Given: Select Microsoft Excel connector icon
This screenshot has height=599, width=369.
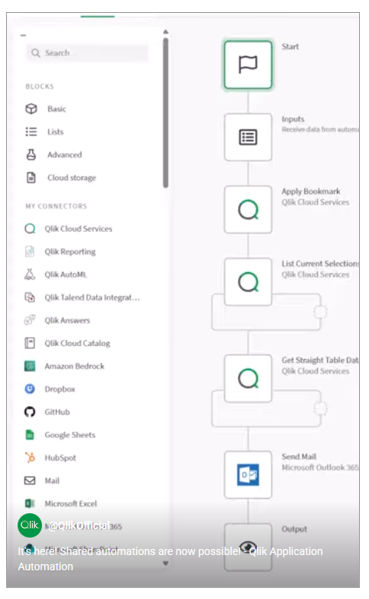Looking at the screenshot, I should pyautogui.click(x=30, y=503).
